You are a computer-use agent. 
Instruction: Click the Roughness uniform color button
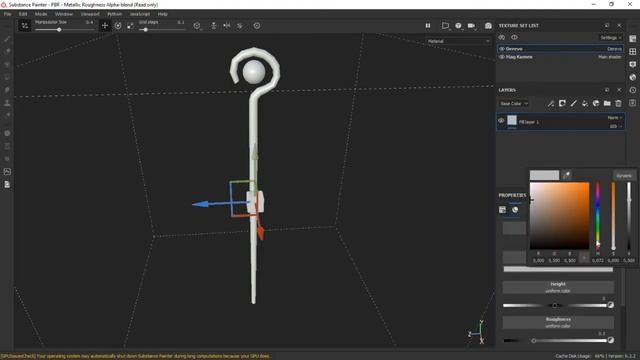click(x=558, y=322)
